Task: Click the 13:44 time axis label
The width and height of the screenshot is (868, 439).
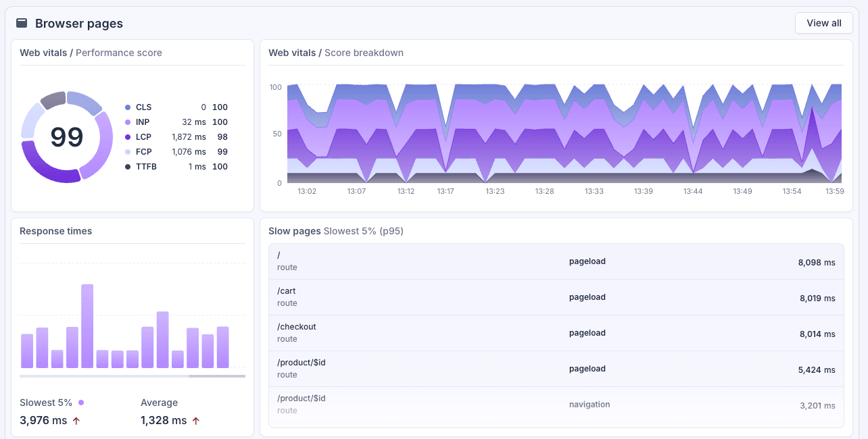Action: tap(693, 192)
